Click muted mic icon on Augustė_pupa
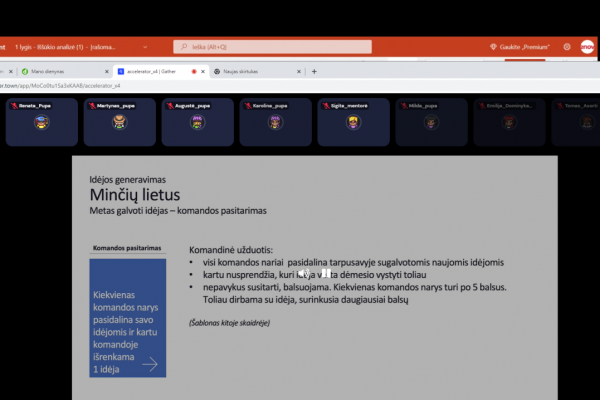Screen dimensions: 600x400 (170, 106)
